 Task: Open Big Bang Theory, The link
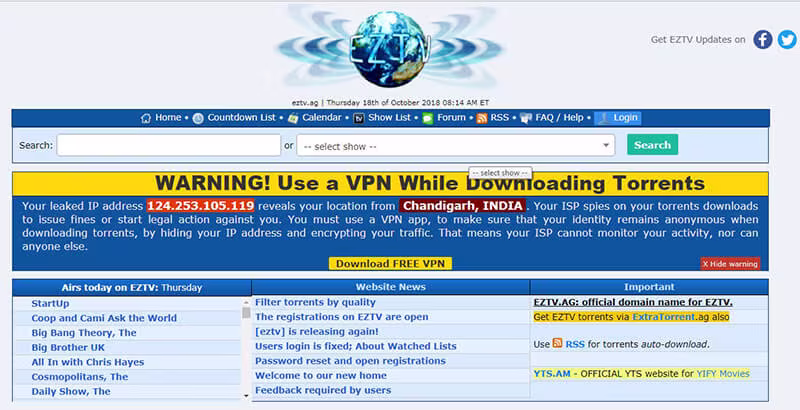84,333
